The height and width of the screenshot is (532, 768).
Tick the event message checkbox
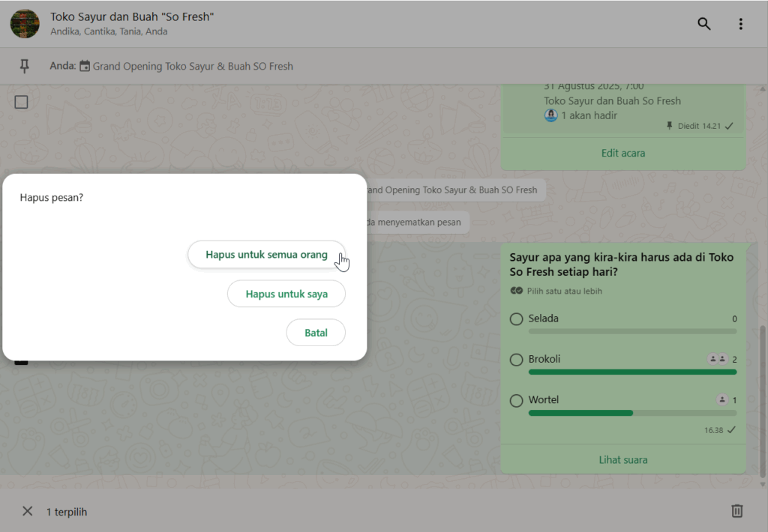click(22, 102)
